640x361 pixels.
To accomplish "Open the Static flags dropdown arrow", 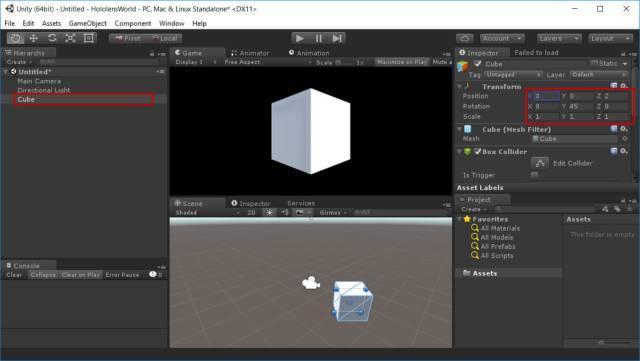I will [x=624, y=64].
